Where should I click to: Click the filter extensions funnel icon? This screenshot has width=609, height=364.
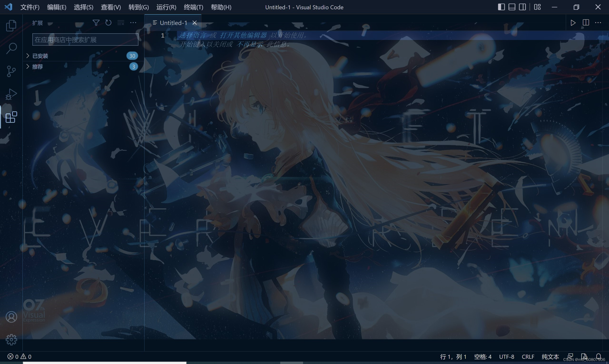point(96,23)
